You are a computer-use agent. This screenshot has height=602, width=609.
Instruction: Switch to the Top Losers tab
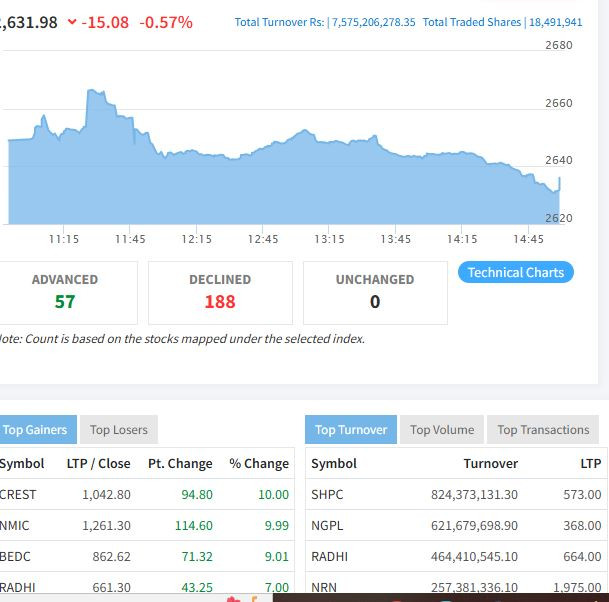(x=118, y=430)
